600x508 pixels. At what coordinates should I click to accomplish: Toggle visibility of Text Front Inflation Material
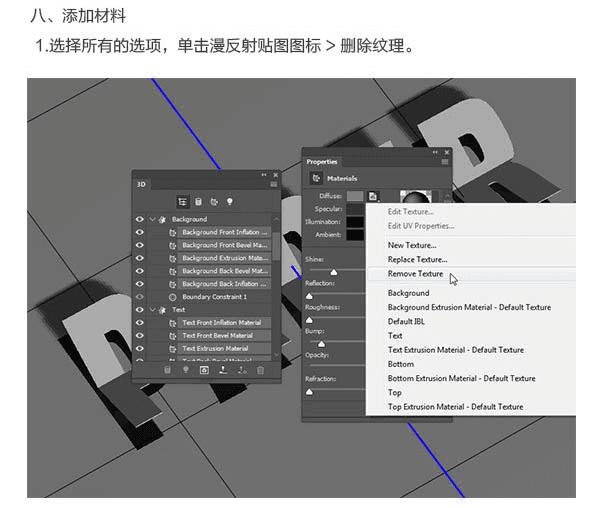pos(139,323)
